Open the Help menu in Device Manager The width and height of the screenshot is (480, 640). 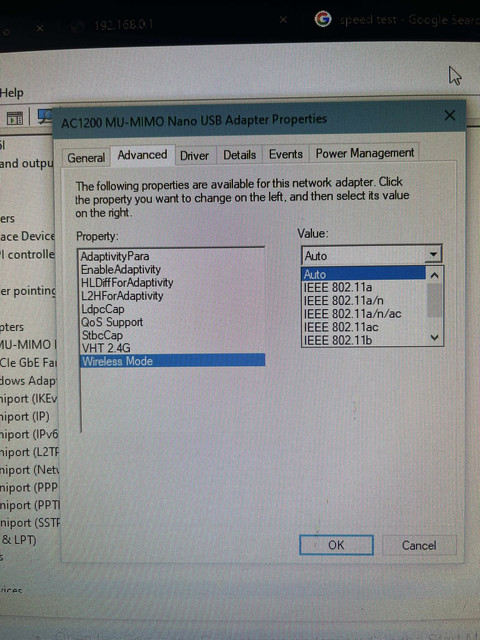pos(11,93)
